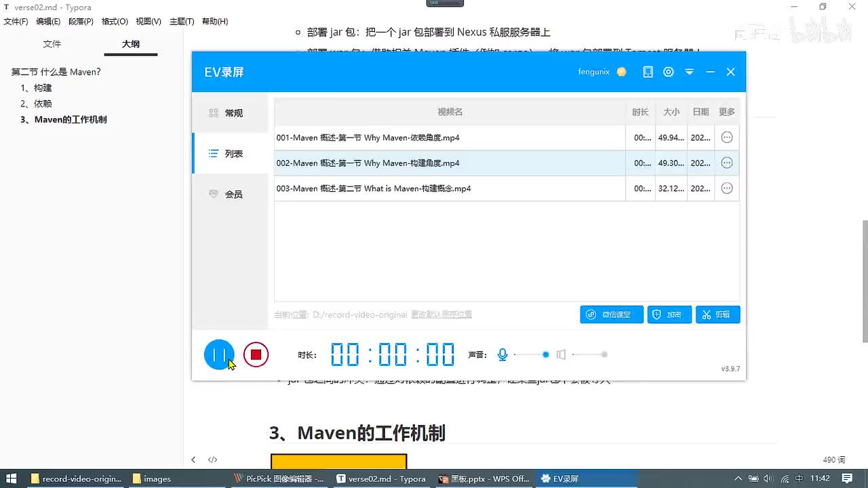
Task: Open the mobile device icon in EV title bar
Action: 648,72
